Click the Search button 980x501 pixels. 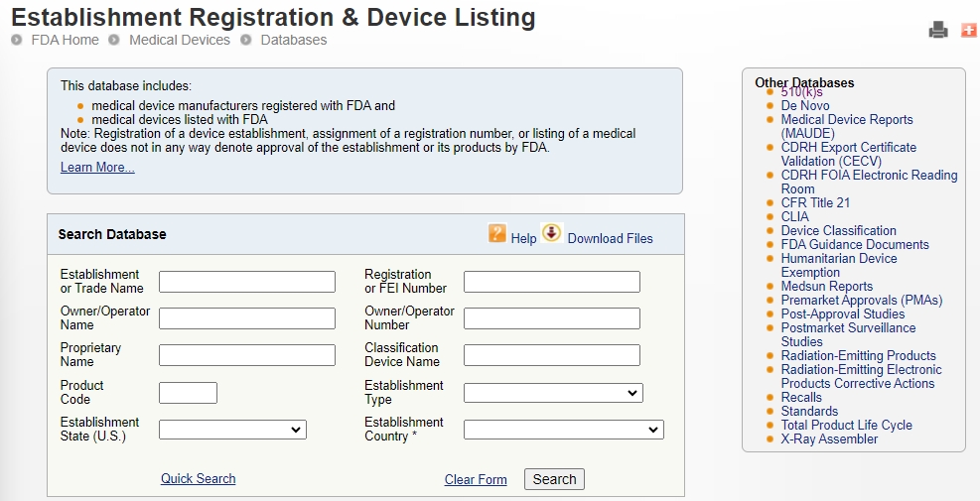[x=554, y=479]
